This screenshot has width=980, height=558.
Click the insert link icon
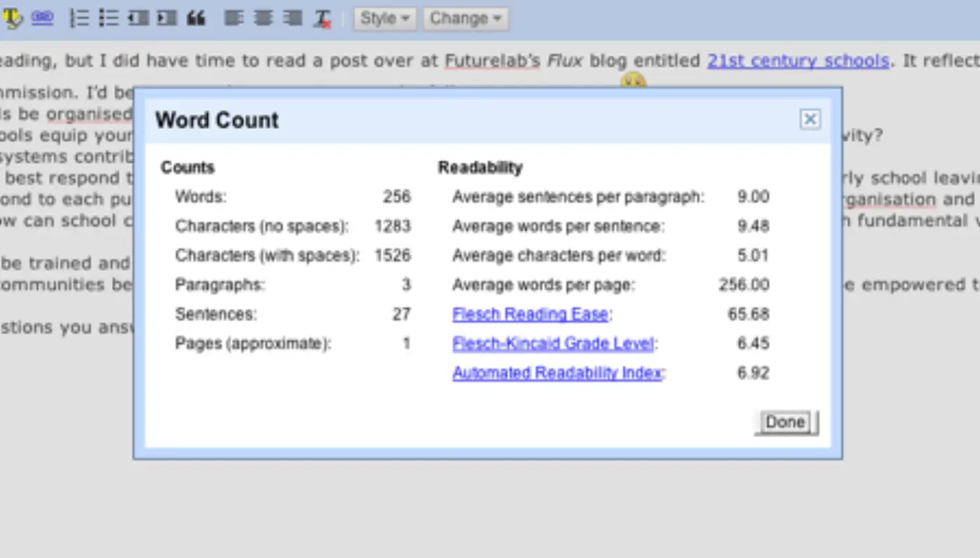coord(42,18)
